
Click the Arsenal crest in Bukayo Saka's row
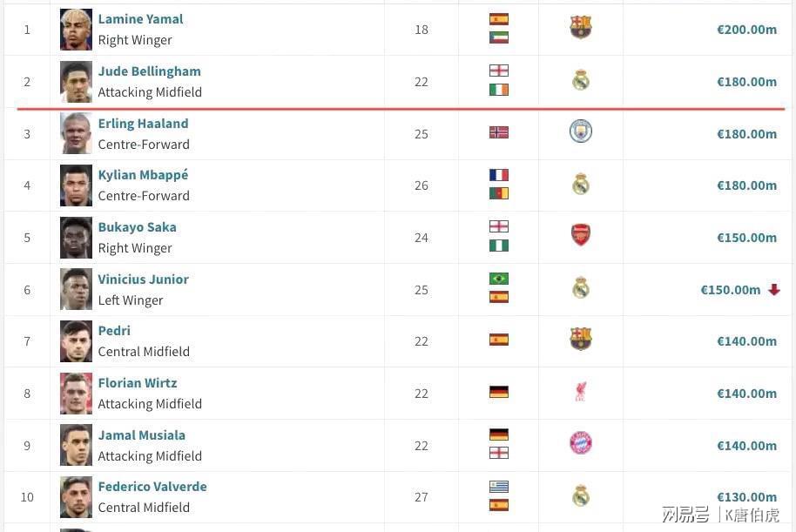click(581, 235)
